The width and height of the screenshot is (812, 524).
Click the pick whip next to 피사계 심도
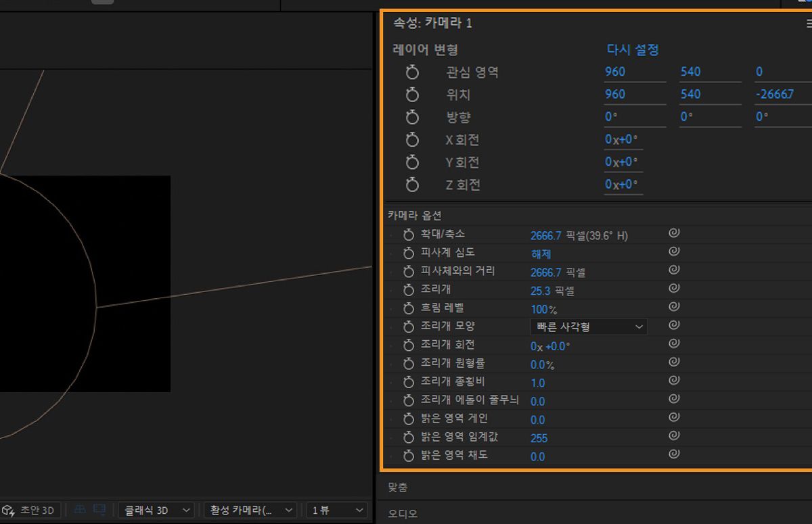pyautogui.click(x=673, y=251)
